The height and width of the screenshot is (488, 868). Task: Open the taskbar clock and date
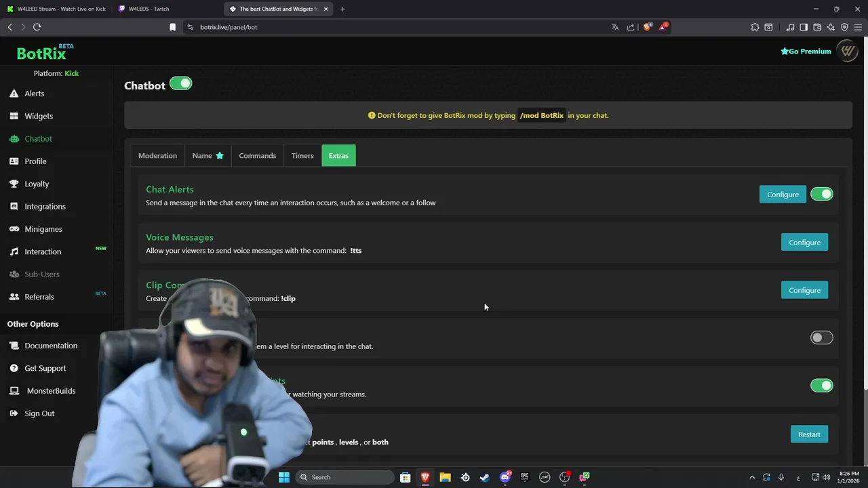click(x=849, y=477)
